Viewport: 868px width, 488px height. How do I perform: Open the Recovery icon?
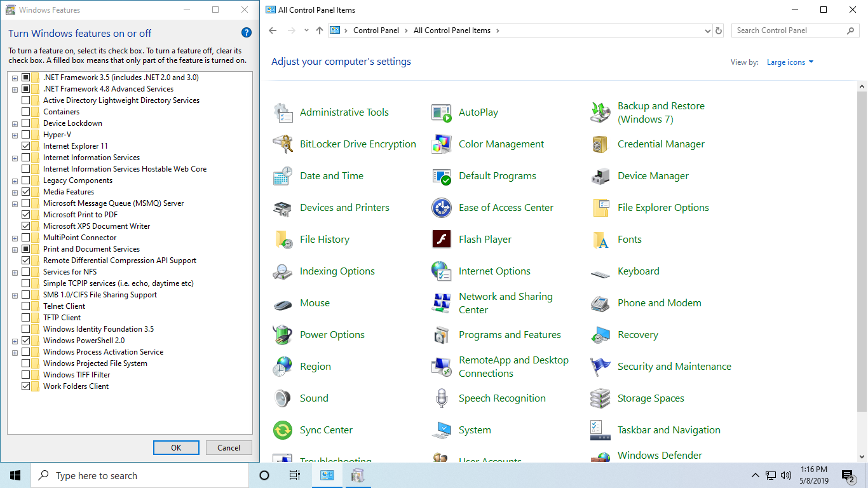600,335
